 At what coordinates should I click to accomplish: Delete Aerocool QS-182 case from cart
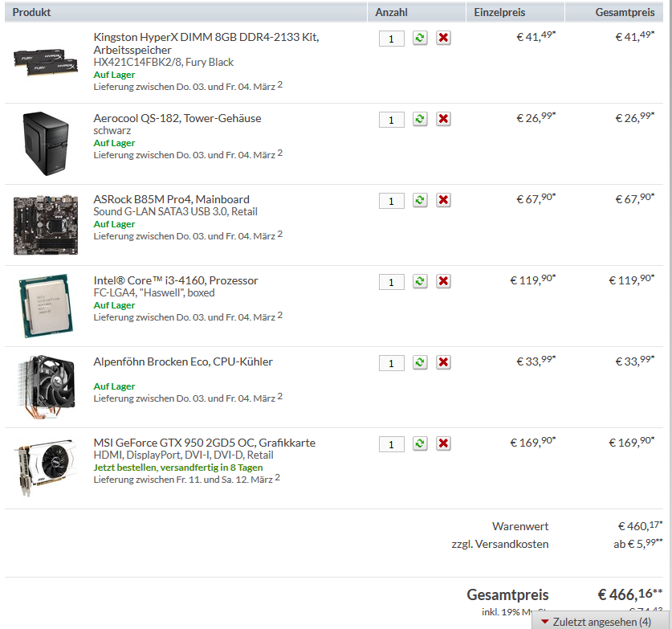click(x=443, y=119)
